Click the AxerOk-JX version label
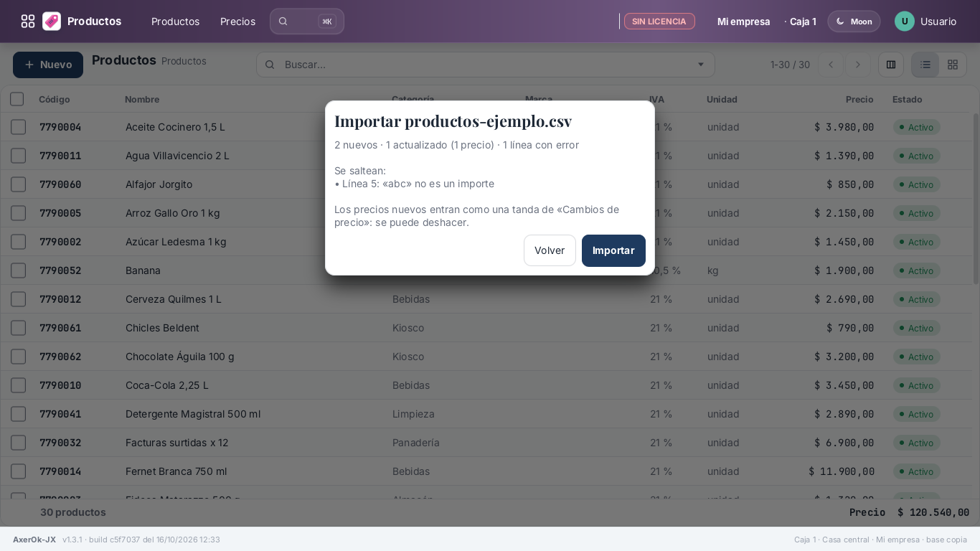 click(34, 540)
